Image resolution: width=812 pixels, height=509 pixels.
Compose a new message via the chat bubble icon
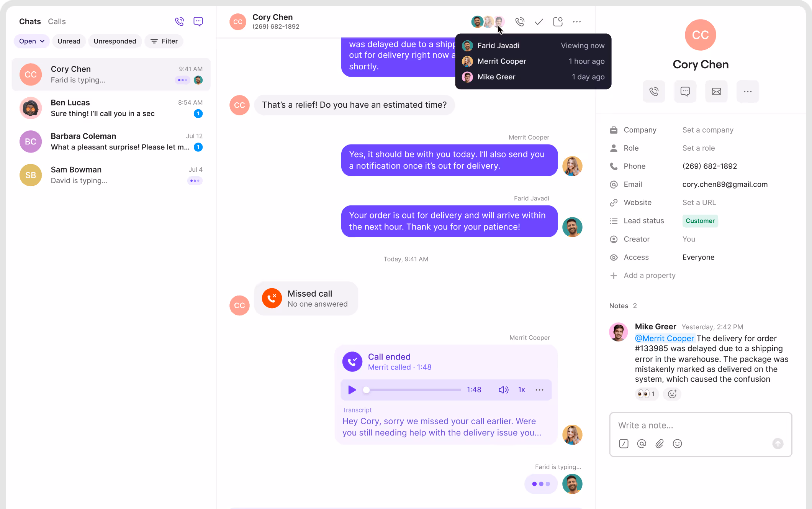(198, 21)
